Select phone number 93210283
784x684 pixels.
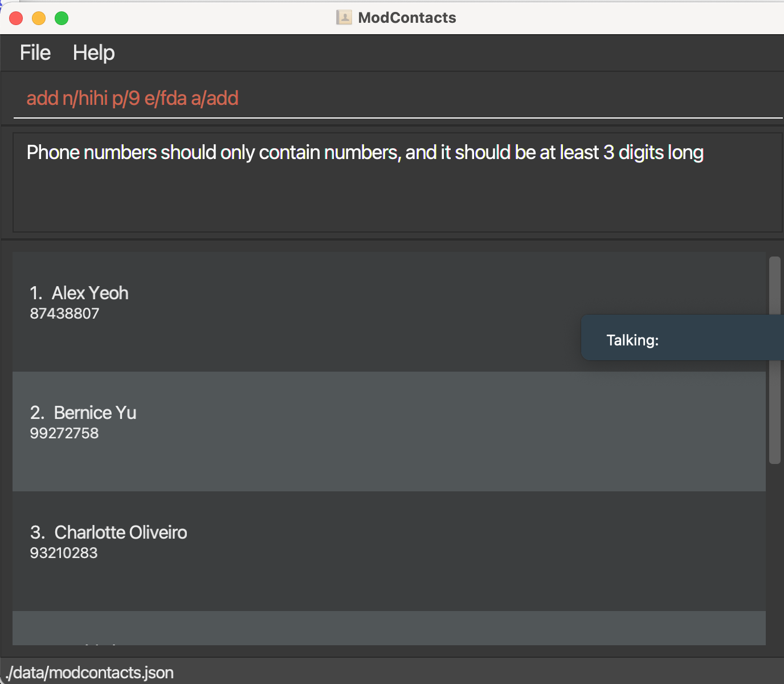pyautogui.click(x=64, y=553)
